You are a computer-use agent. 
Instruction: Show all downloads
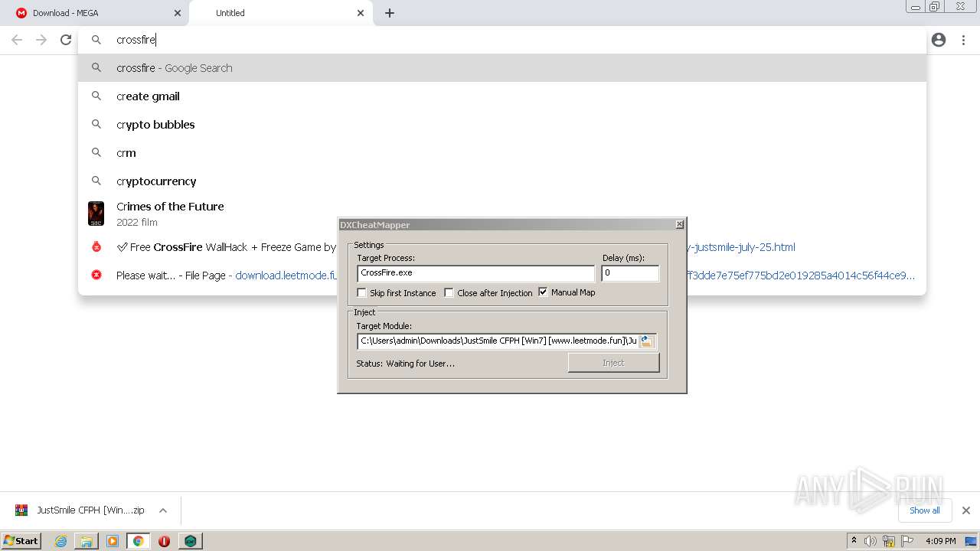924,510
